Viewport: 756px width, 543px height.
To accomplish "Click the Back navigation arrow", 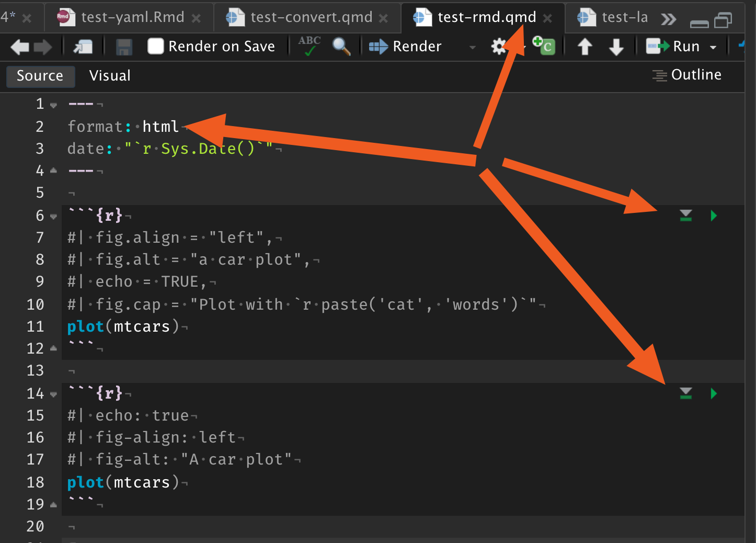I will point(19,47).
